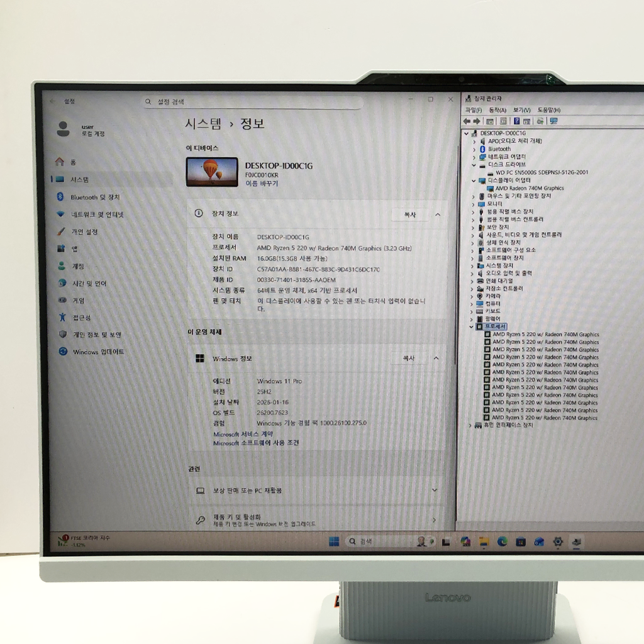The height and width of the screenshot is (644, 644).
Task: Open File Explorer from the taskbar
Action: [x=484, y=542]
